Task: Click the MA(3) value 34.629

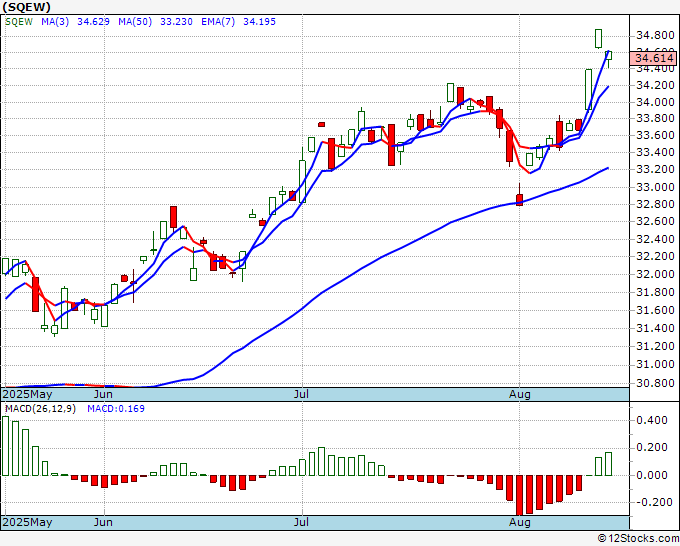Action: pyautogui.click(x=93, y=22)
